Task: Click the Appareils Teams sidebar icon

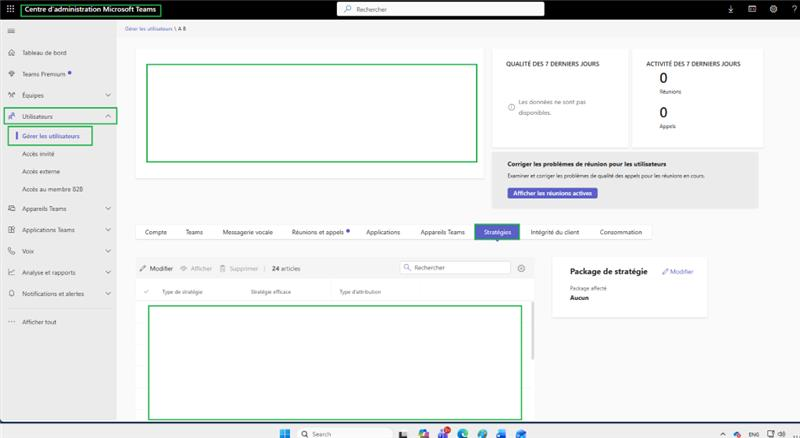Action: 12,208
